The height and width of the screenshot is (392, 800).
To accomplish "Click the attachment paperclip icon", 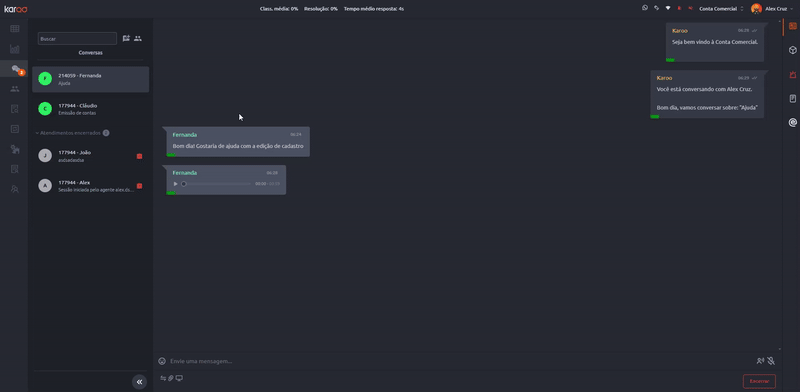I will tap(171, 378).
